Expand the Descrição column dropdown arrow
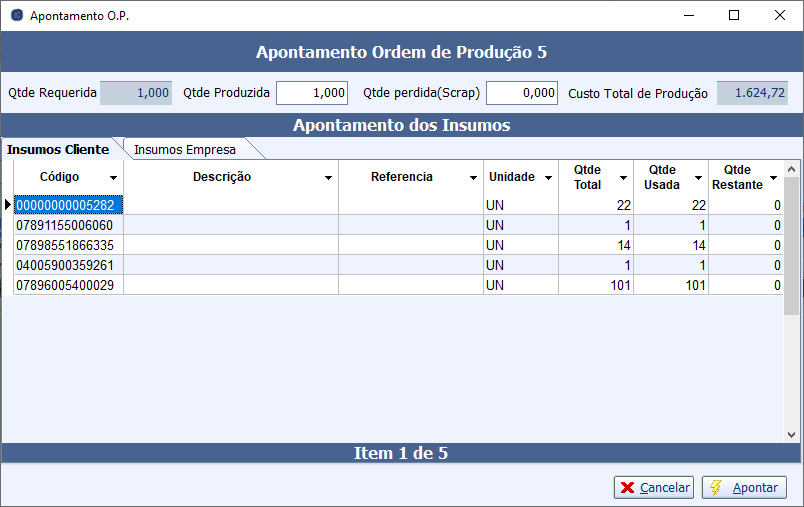The width and height of the screenshot is (804, 507). pos(328,178)
